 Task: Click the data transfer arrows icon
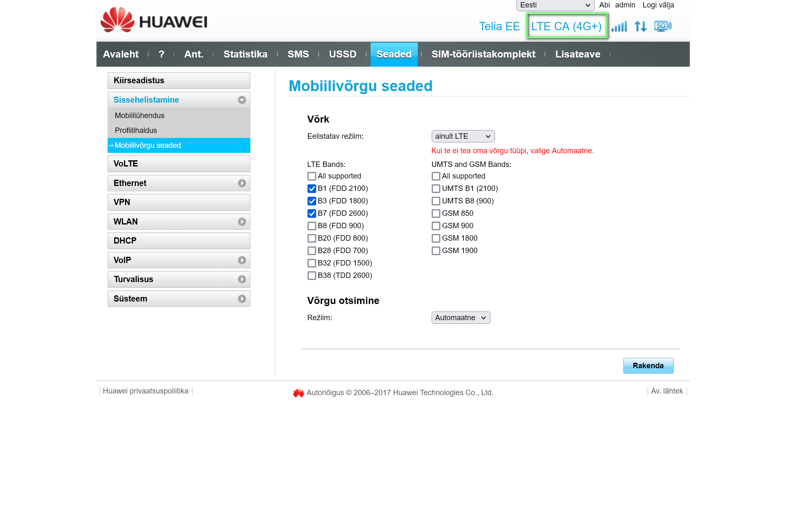640,27
